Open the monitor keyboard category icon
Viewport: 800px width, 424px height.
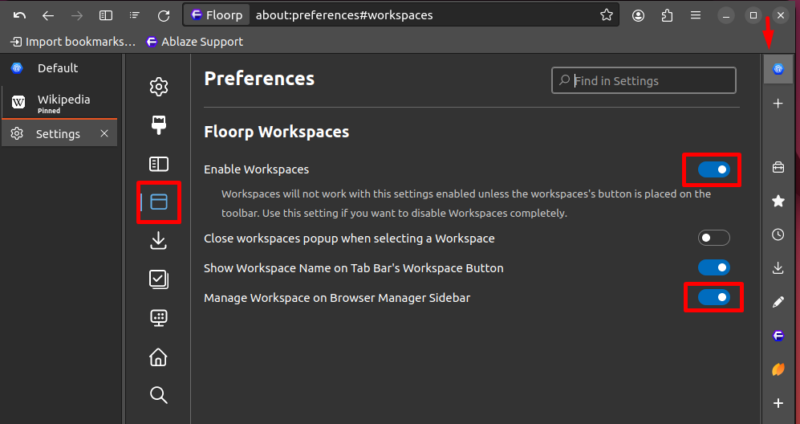coord(159,318)
